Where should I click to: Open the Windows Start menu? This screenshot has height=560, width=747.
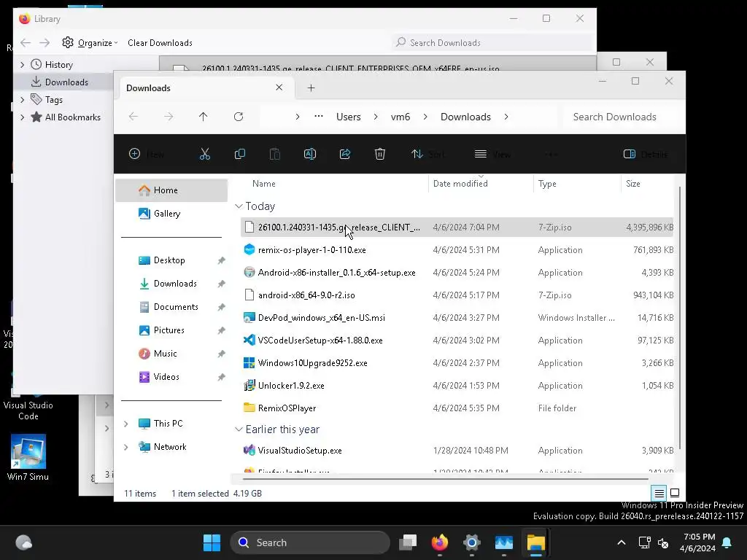point(212,542)
